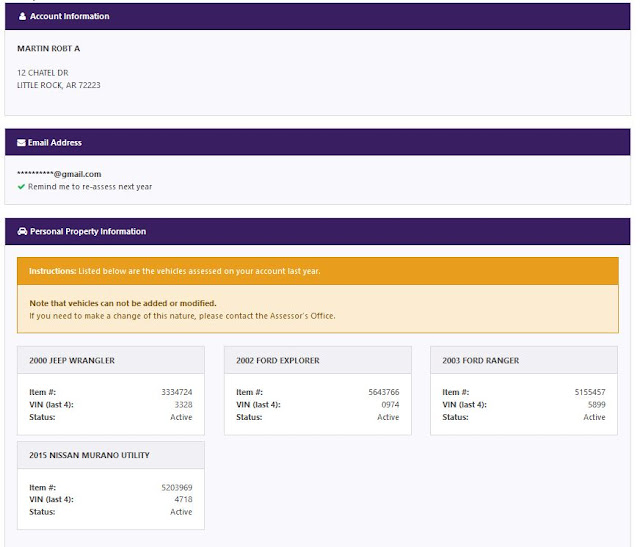Click VIN last four 5899

(x=597, y=405)
